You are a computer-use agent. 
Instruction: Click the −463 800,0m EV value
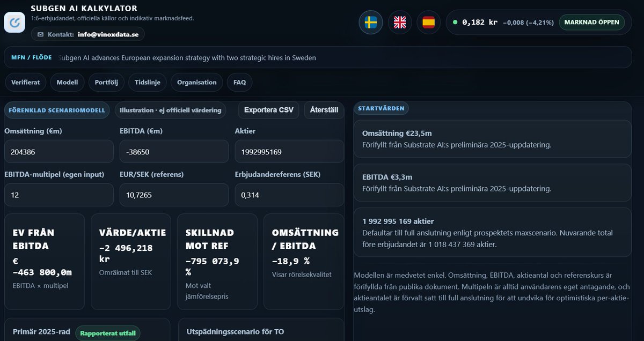[42, 267]
